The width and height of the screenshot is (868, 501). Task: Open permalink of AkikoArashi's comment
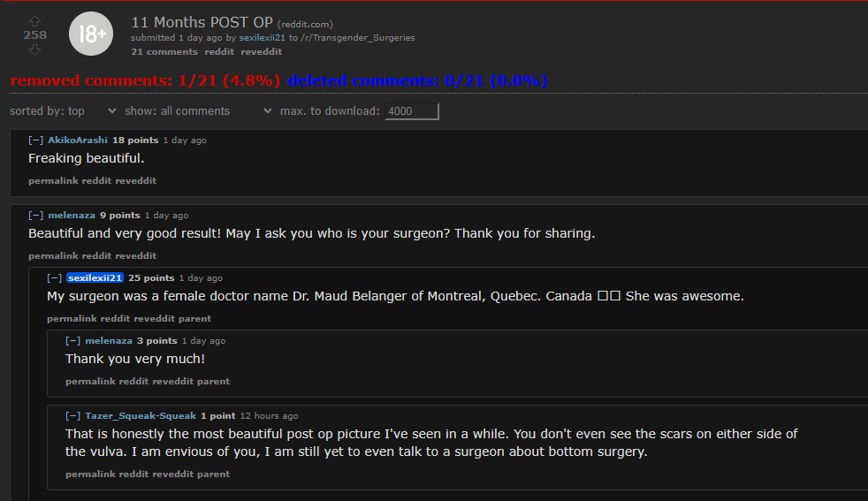click(x=54, y=180)
